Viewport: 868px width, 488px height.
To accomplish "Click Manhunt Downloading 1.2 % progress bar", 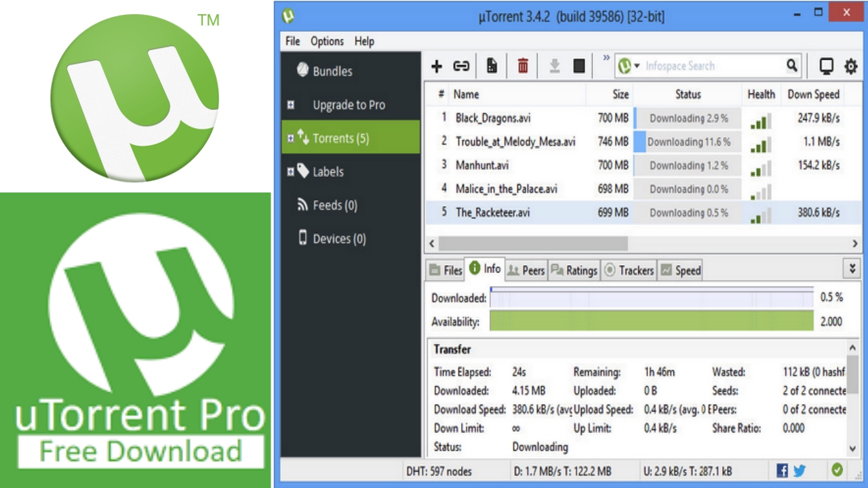I will (x=688, y=165).
